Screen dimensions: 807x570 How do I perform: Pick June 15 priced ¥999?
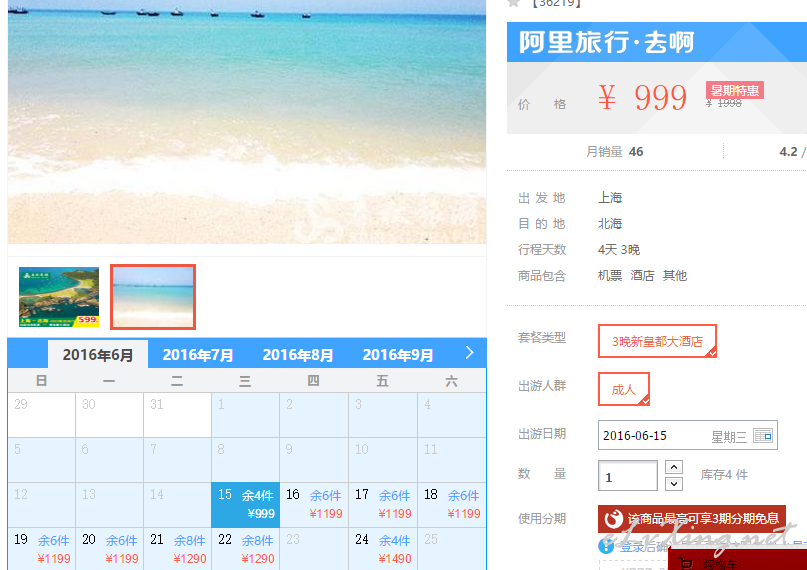click(245, 505)
